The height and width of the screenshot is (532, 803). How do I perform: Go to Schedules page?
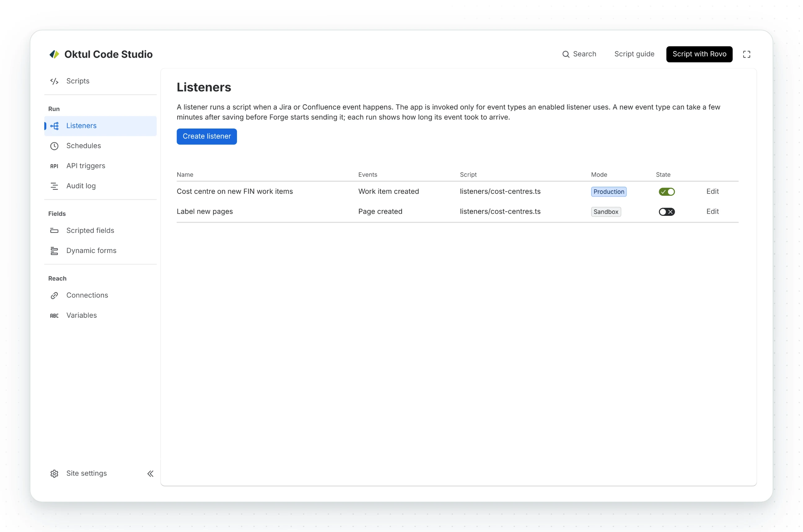[x=100, y=146]
